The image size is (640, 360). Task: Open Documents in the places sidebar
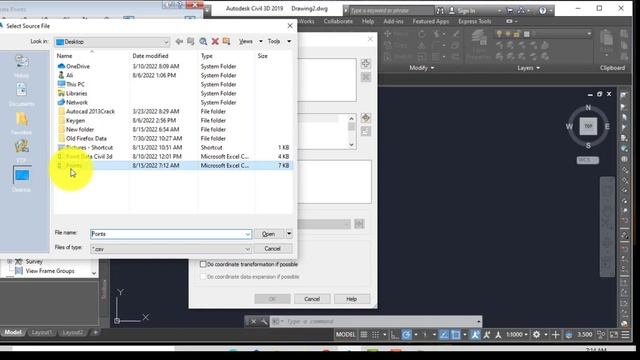click(x=21, y=94)
